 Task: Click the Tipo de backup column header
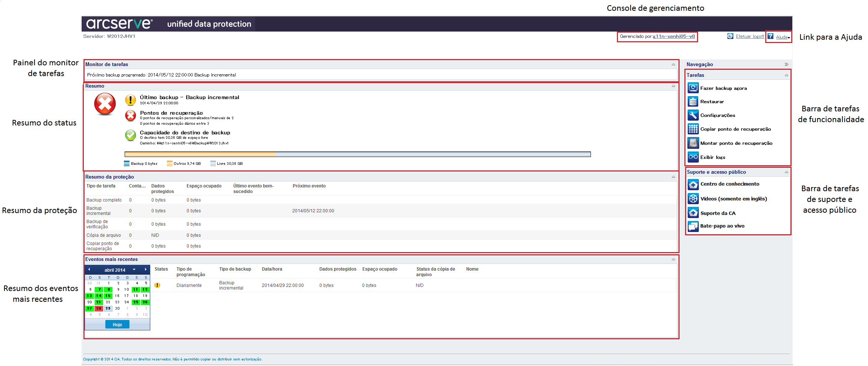point(235,269)
